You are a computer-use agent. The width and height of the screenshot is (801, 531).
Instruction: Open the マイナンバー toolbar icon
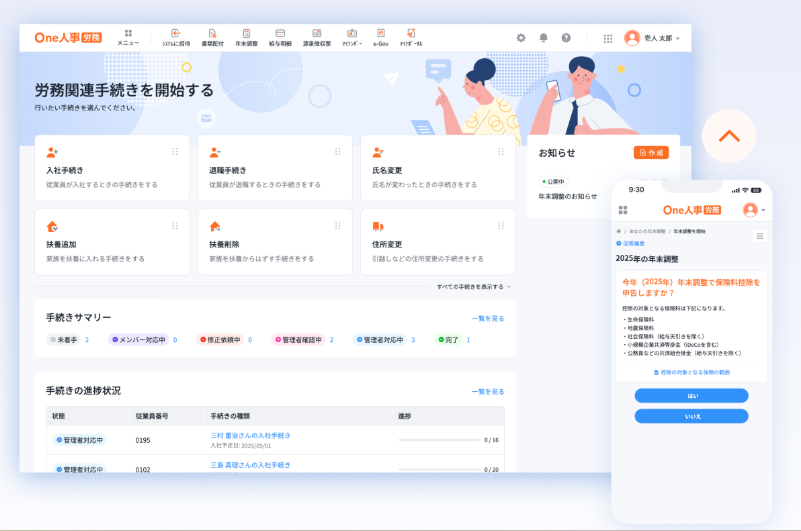[x=352, y=38]
